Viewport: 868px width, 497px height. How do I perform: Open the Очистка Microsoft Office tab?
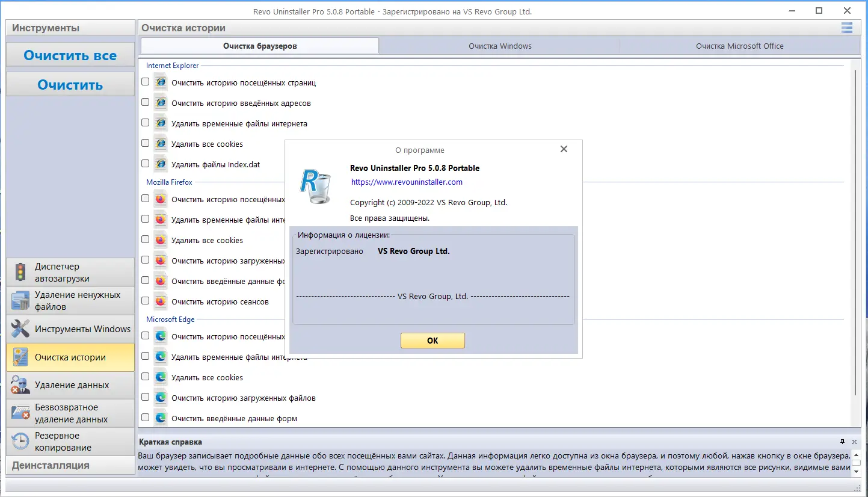click(740, 46)
